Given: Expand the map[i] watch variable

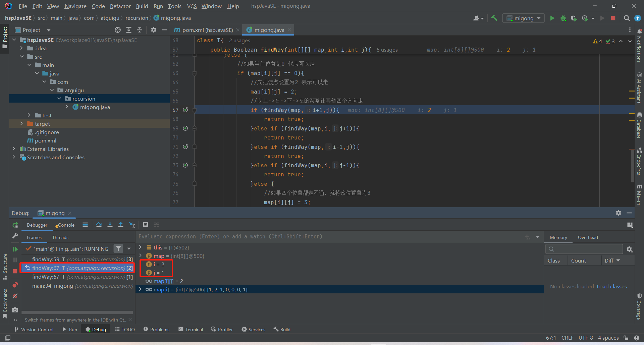Looking at the screenshot, I should pos(141,289).
